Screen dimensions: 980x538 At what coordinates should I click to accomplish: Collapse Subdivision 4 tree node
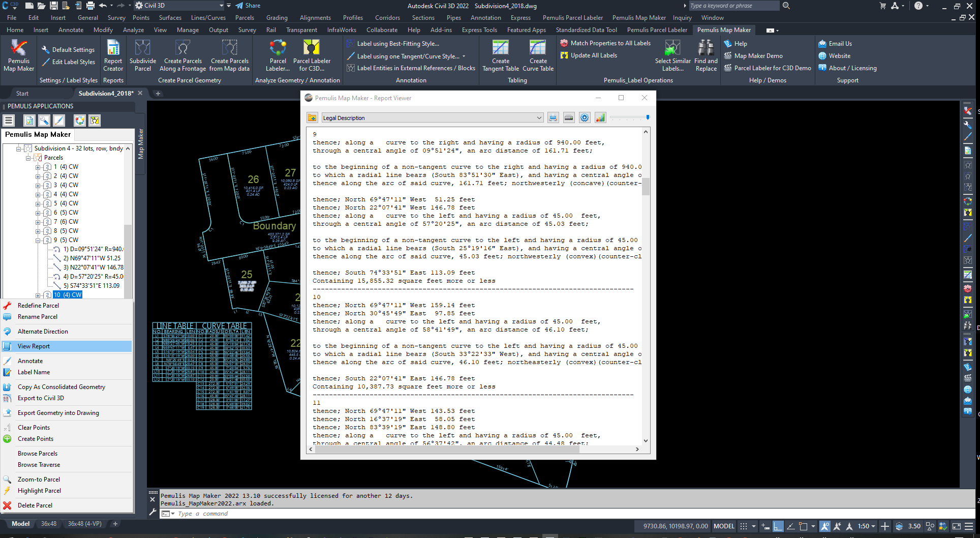(x=18, y=149)
